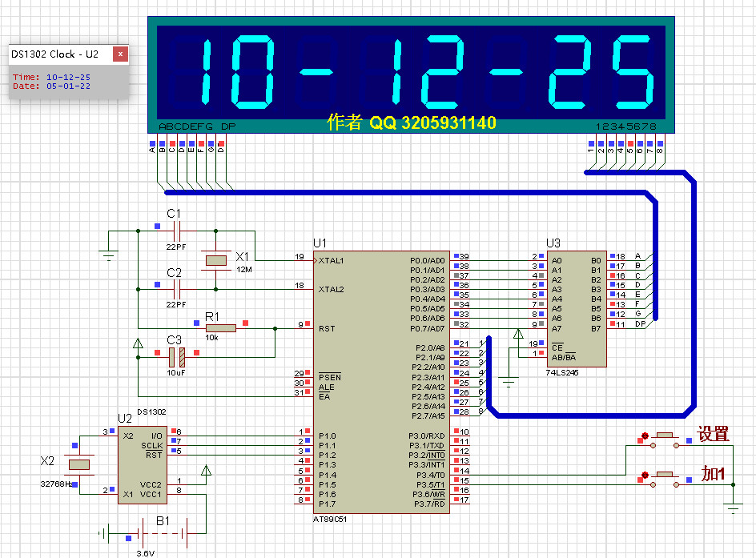The width and height of the screenshot is (756, 558).
Task: Click the P1.0 pin label
Action: [328, 436]
